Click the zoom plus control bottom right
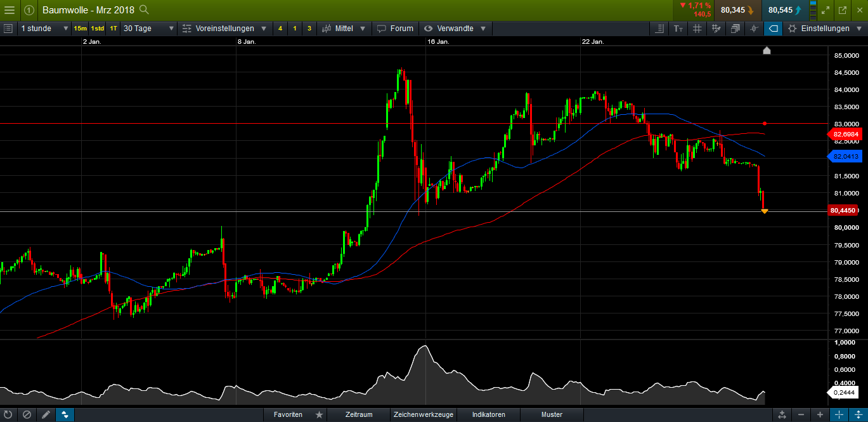868x422 pixels. coord(820,414)
